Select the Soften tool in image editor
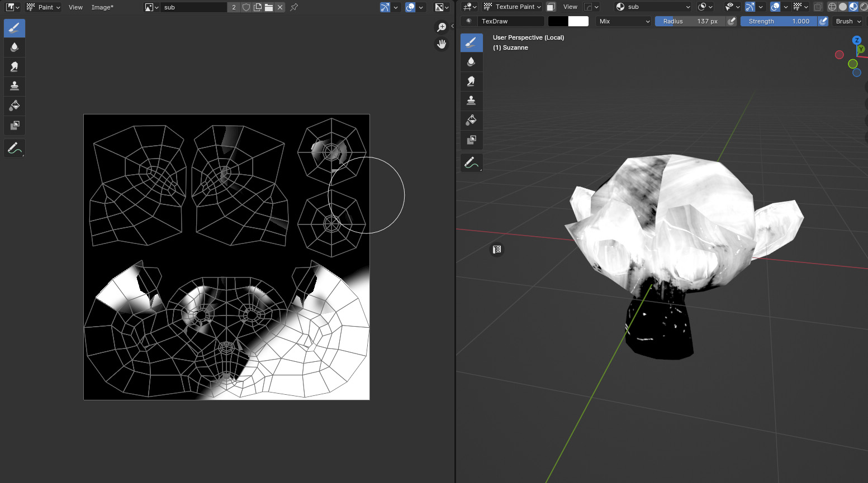The image size is (868, 483). click(x=15, y=47)
